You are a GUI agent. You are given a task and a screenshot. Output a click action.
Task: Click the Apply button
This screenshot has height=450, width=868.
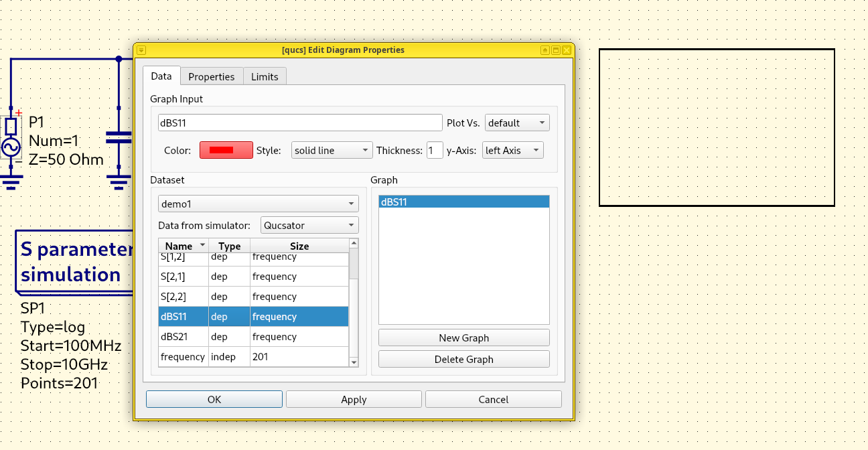354,400
